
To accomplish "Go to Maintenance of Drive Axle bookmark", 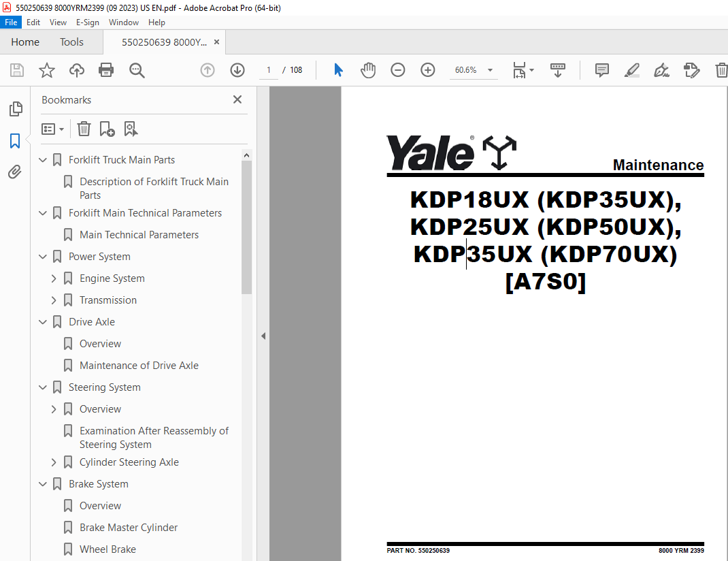I will 139,366.
